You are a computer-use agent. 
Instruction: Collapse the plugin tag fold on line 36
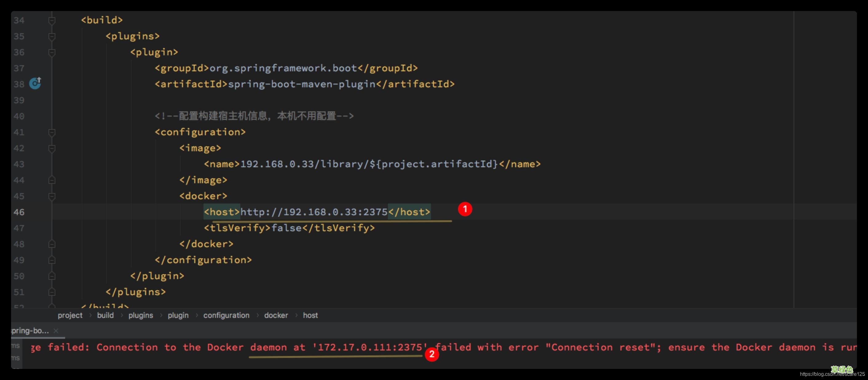click(52, 52)
